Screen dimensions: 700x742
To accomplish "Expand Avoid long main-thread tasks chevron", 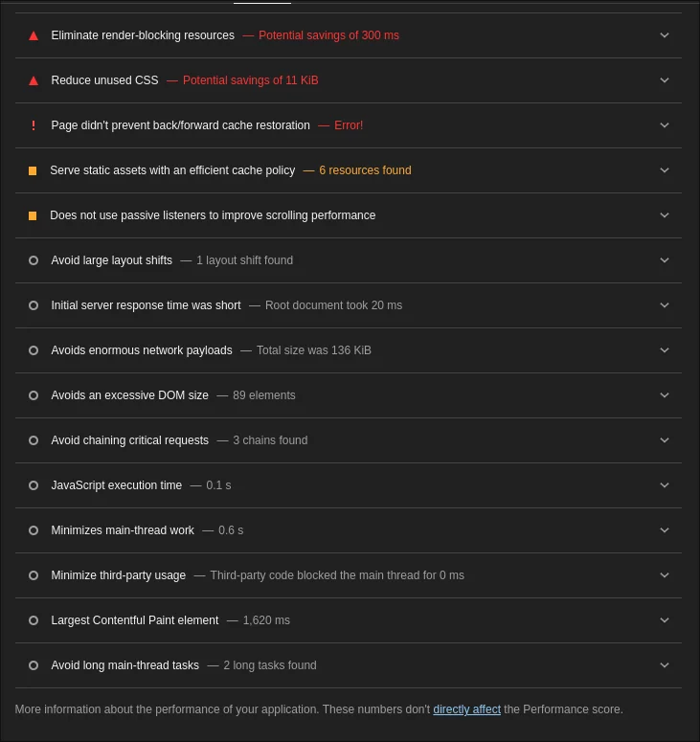I will pyautogui.click(x=665, y=664).
